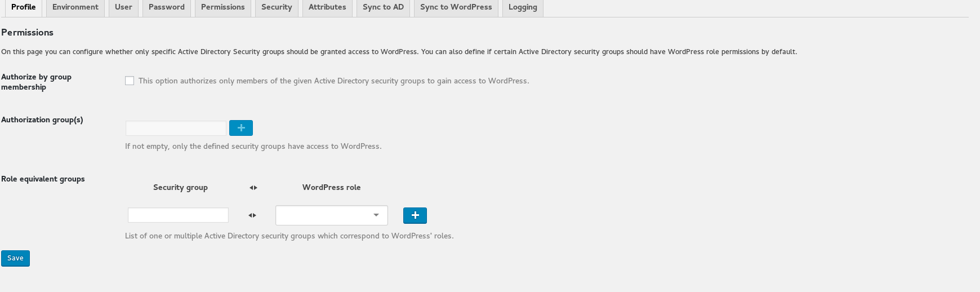The image size is (980, 292).
Task: Click the arrows icon in the table header
Action: click(253, 188)
